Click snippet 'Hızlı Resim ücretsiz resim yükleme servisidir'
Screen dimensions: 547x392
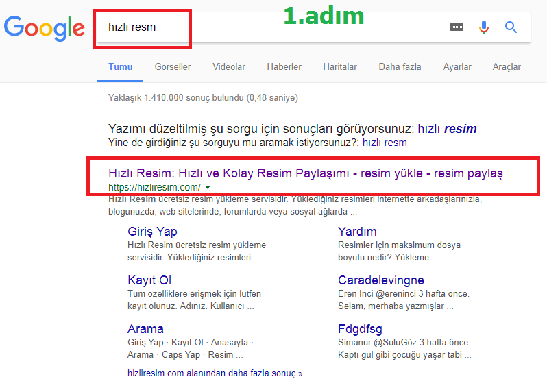pos(198,199)
